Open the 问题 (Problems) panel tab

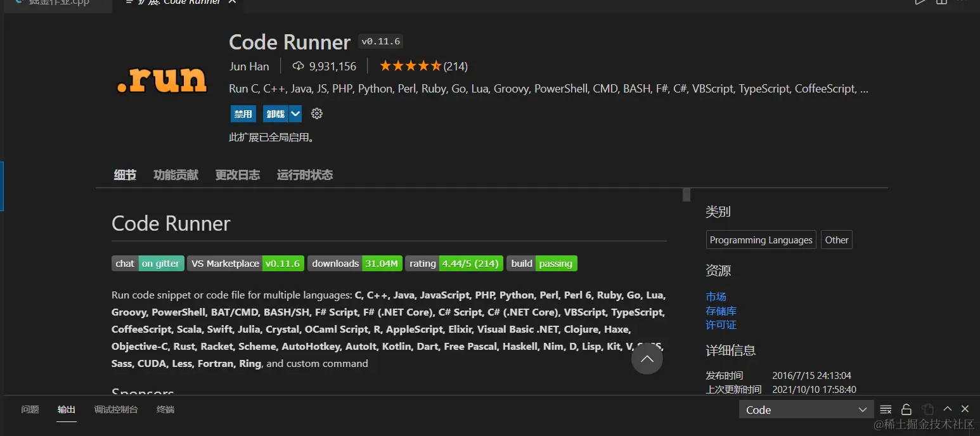point(30,409)
